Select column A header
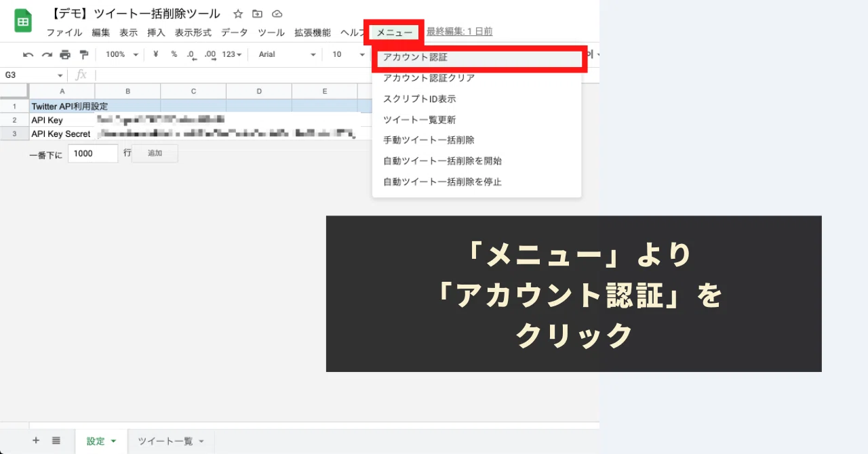The height and width of the screenshot is (454, 868). pos(62,91)
